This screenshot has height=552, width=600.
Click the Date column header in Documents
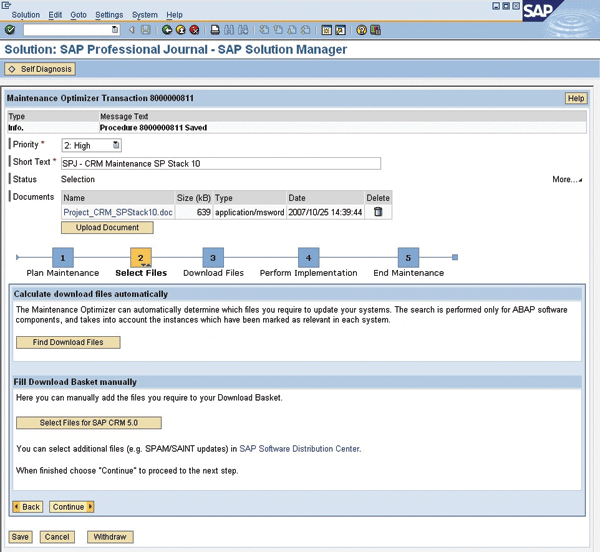pyautogui.click(x=325, y=198)
